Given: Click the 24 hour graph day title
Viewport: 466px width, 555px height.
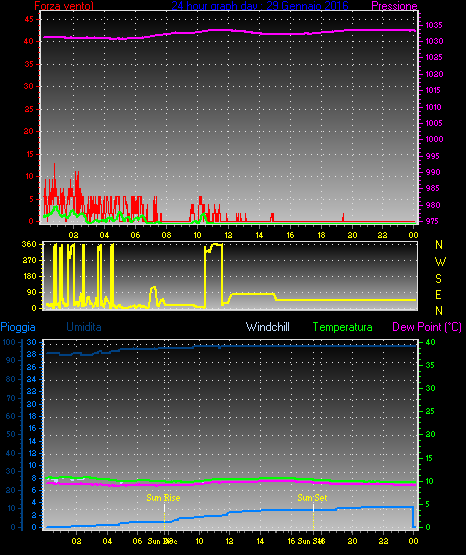Looking at the screenshot, I should tap(260, 5).
